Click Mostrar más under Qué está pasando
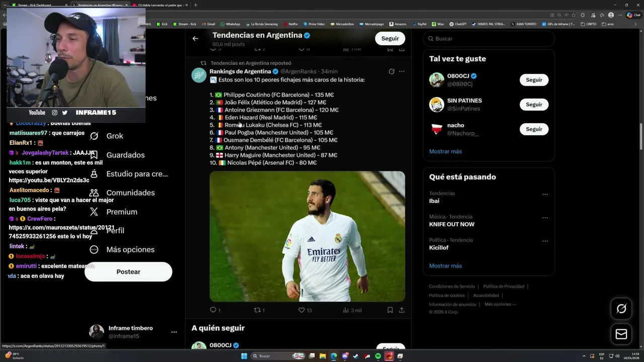Image resolution: width=644 pixels, height=362 pixels. (445, 266)
